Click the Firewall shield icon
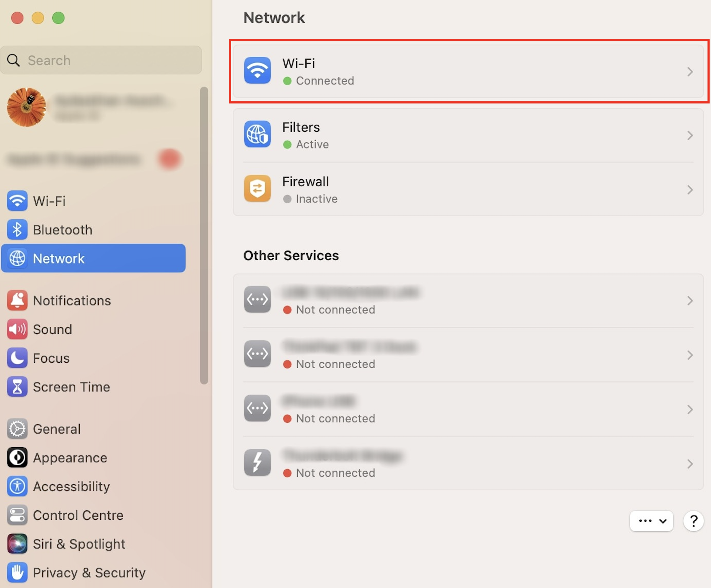The height and width of the screenshot is (588, 711). tap(257, 189)
